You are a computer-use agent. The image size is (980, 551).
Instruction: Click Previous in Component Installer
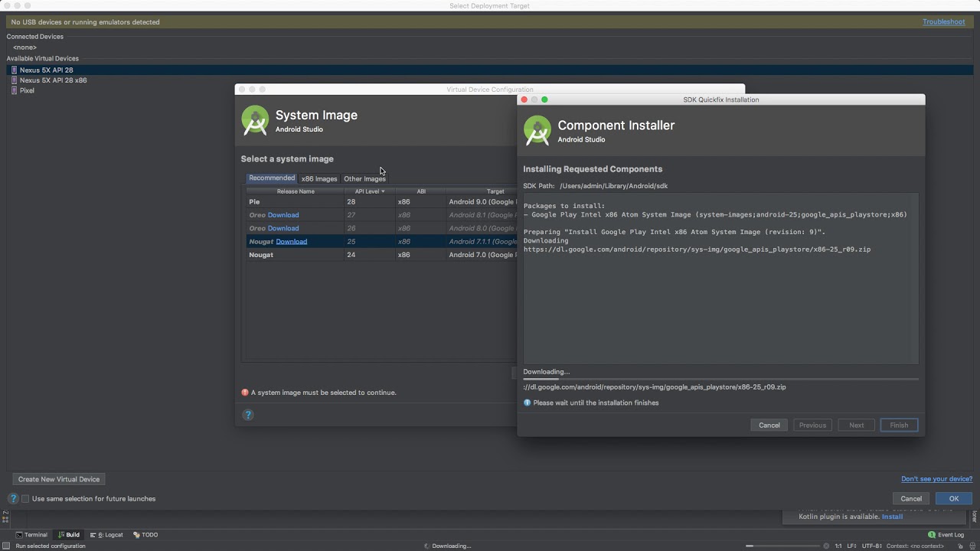(x=812, y=425)
